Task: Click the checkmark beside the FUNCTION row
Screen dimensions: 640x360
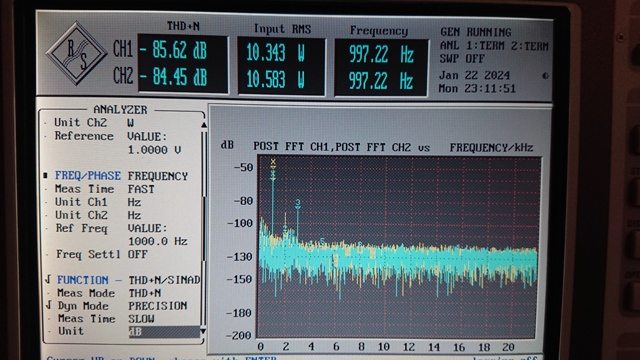Action: (48, 280)
